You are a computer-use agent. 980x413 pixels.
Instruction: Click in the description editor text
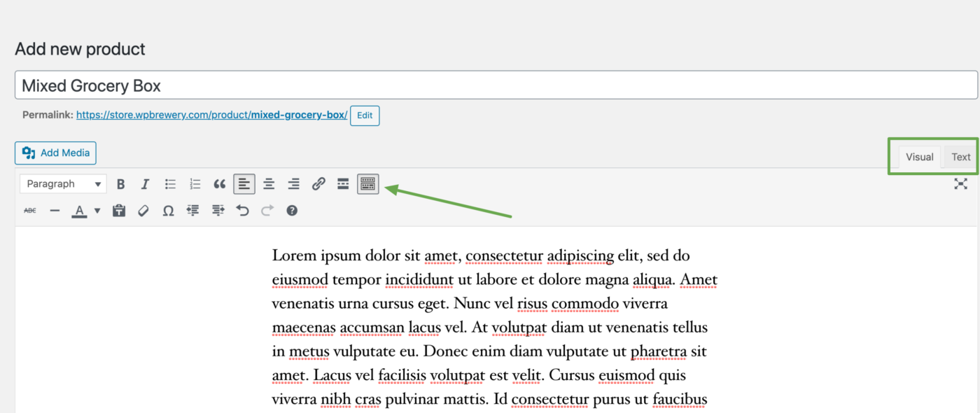pyautogui.click(x=495, y=327)
